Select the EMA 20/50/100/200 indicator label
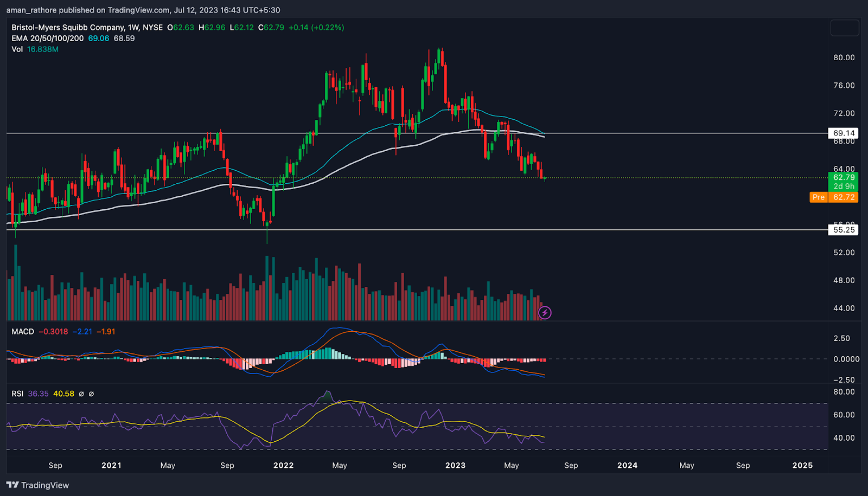 48,38
